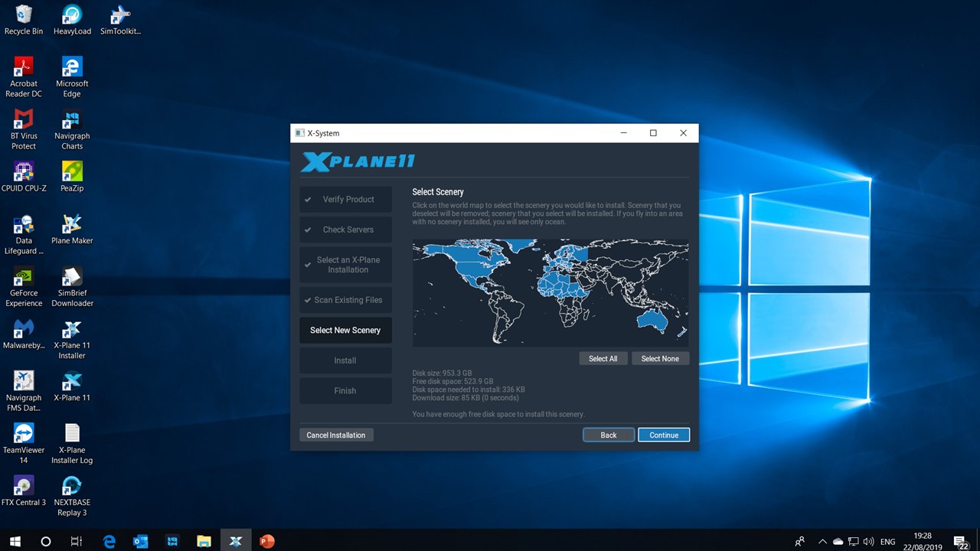
Task: Click Select All scenery button
Action: [603, 358]
